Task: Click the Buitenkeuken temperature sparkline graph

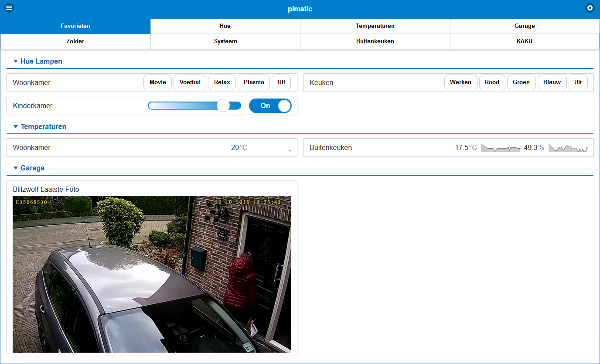Action: click(x=500, y=148)
